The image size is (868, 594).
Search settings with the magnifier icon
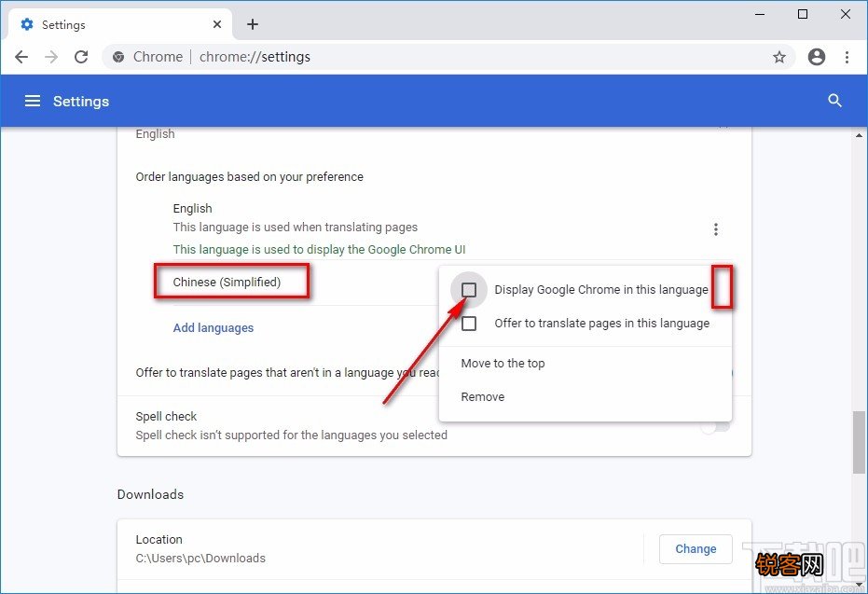tap(834, 101)
